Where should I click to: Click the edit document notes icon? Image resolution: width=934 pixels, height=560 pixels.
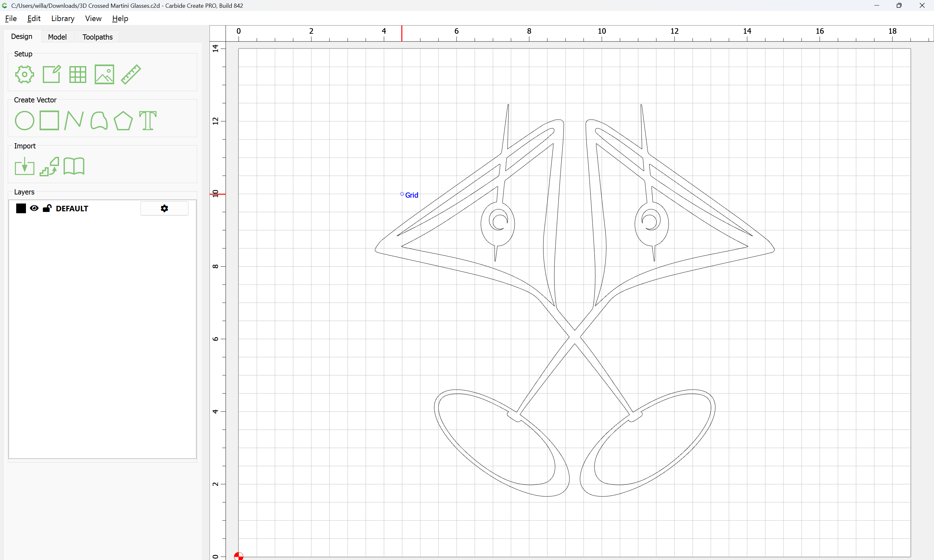click(x=51, y=74)
